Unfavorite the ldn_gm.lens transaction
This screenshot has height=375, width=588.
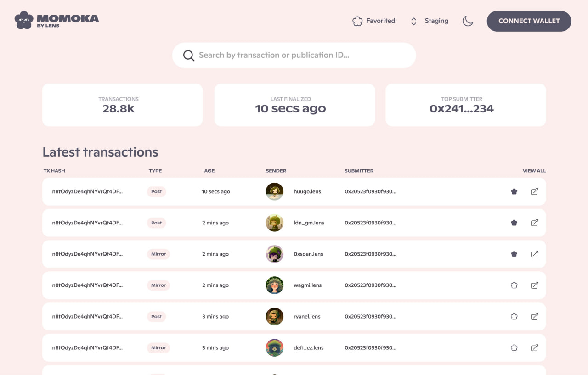coord(514,223)
